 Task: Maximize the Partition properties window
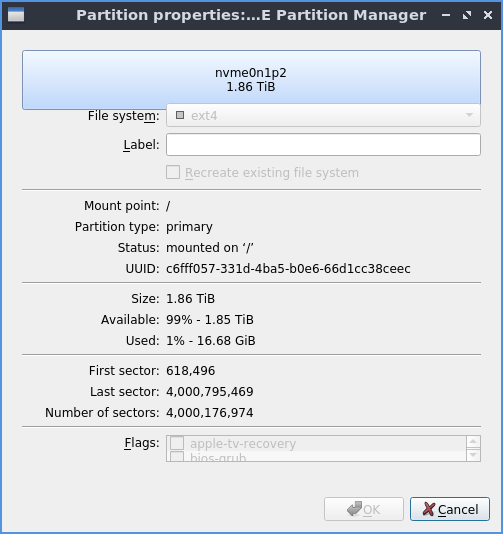[x=467, y=15]
